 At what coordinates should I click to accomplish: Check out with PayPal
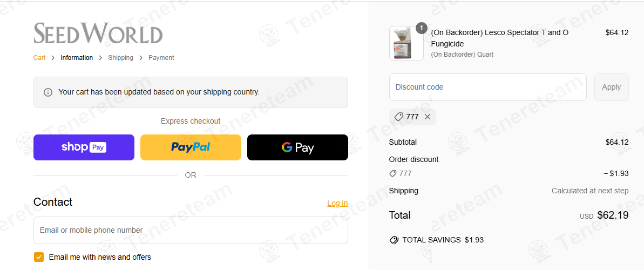pyautogui.click(x=191, y=147)
